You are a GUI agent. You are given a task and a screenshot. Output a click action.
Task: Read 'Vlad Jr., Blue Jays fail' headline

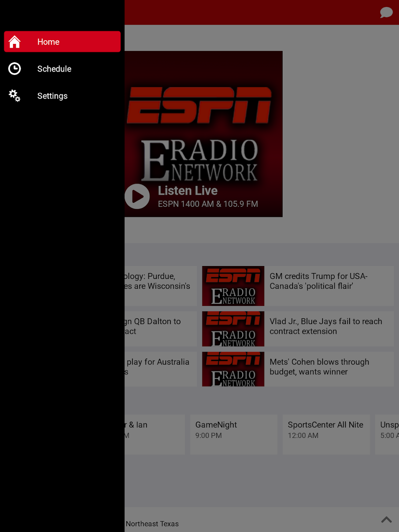pos(326,326)
